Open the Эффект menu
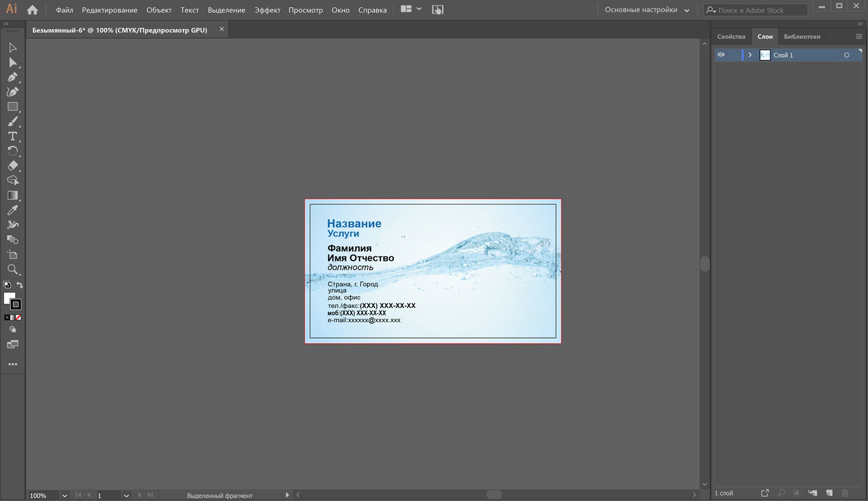 [267, 10]
